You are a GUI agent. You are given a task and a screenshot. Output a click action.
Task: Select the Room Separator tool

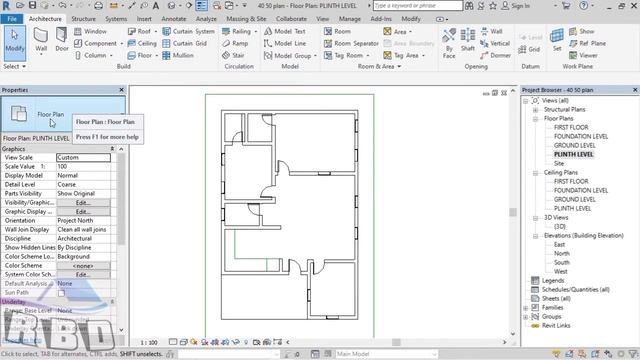351,43
